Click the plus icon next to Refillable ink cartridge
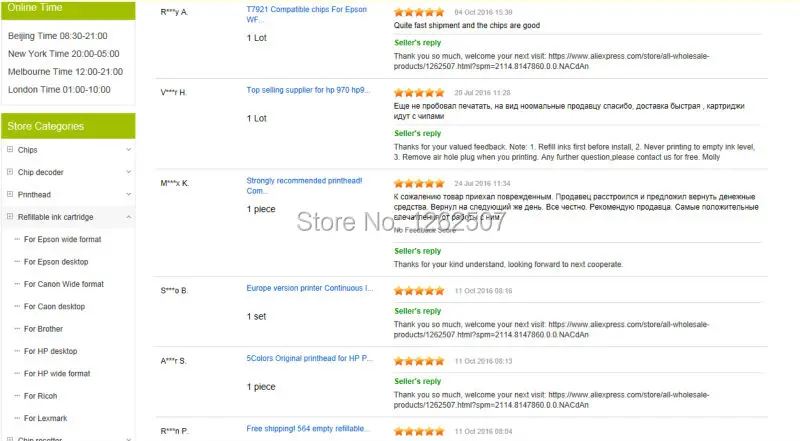Viewport: 800px width, 441px height. (10, 217)
